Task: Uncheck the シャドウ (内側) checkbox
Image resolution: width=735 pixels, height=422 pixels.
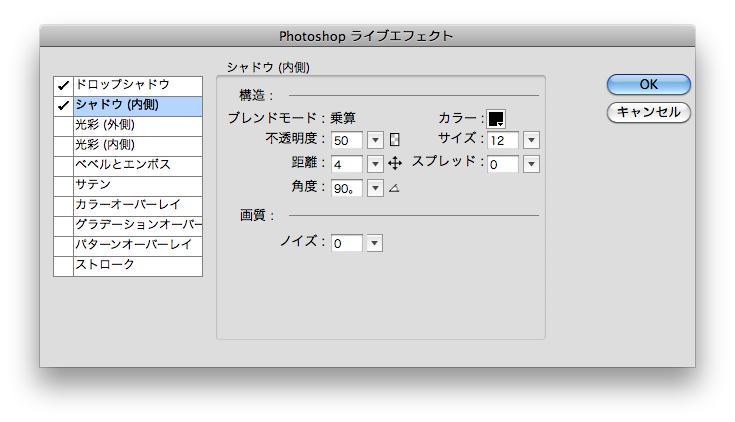Action: 63,105
